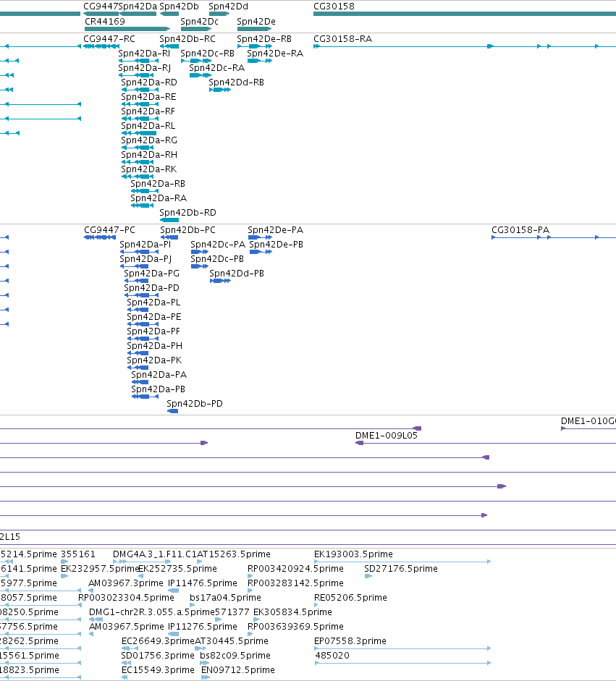Viewport: 616px width, 681px height.
Task: Select protein Spn42Da-PI
Action: click(x=145, y=244)
